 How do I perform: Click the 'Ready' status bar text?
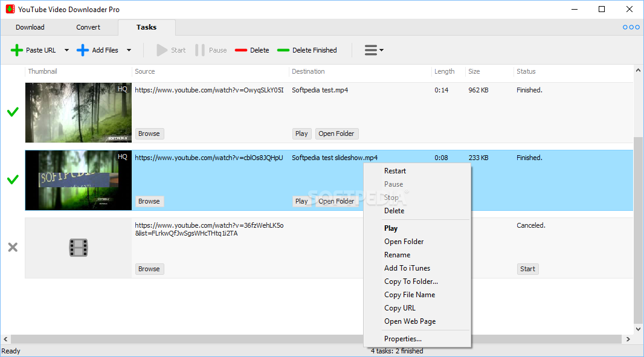(11, 351)
